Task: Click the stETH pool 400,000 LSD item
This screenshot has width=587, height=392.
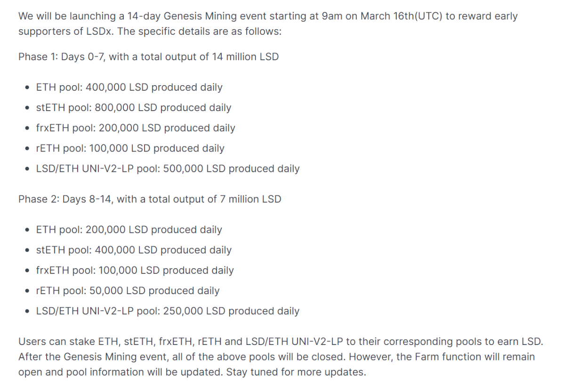Action: pyautogui.click(x=134, y=250)
